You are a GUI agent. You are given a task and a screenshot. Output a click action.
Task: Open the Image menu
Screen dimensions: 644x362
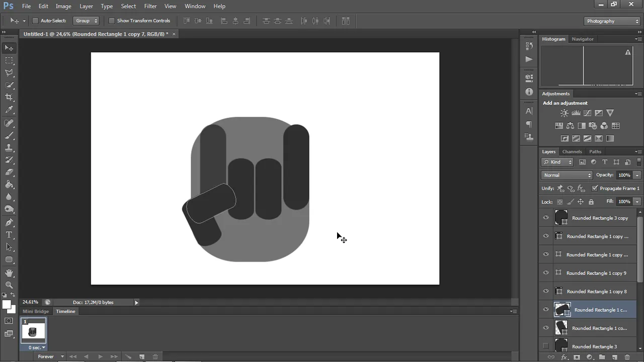[63, 6]
